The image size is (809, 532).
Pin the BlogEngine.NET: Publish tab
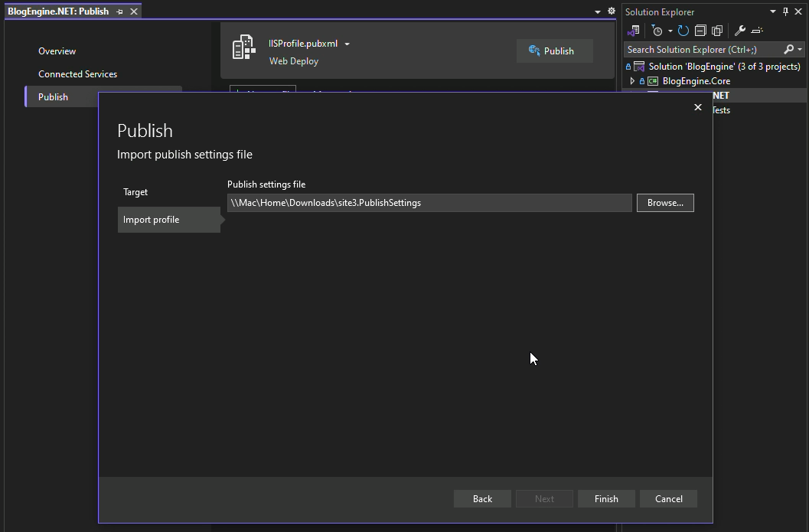tap(119, 11)
